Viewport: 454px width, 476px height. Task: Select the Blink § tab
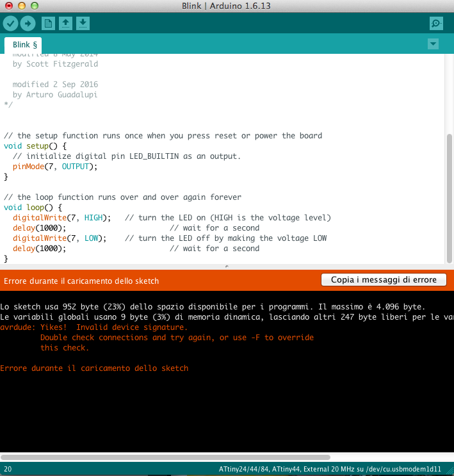coord(23,45)
